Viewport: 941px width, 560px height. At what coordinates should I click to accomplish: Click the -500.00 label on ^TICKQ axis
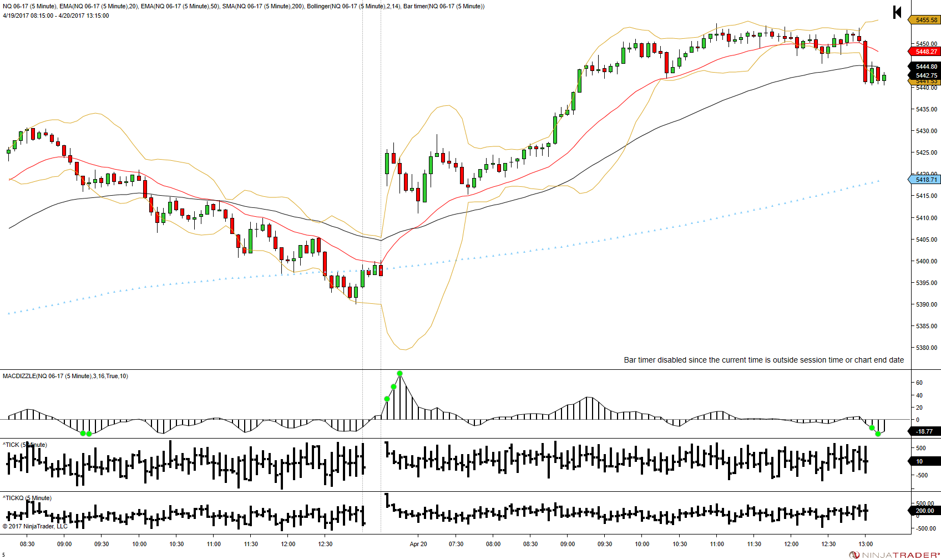[925, 528]
